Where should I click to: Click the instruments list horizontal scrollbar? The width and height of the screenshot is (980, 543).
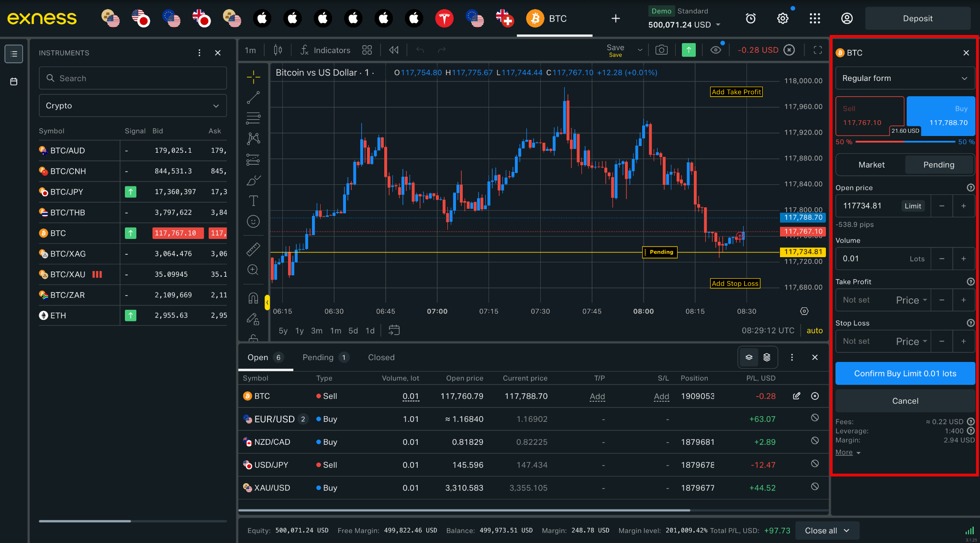[x=85, y=521]
